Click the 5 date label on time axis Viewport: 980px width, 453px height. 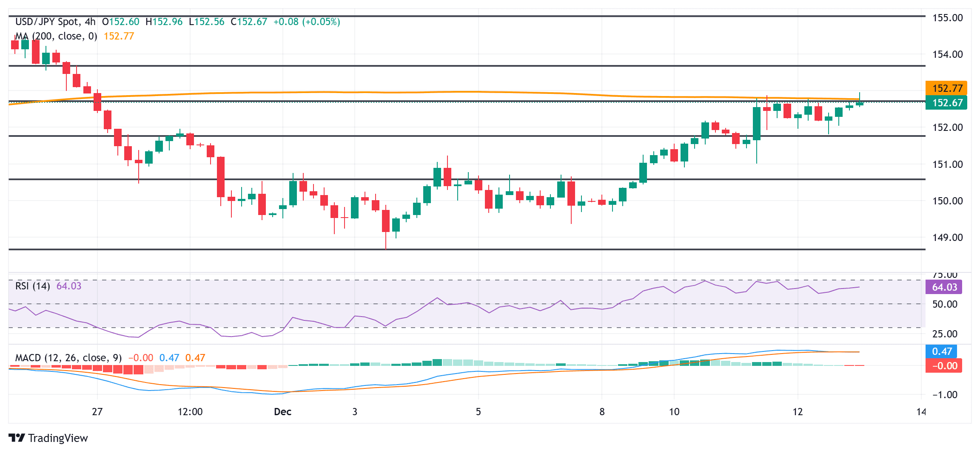coord(479,412)
